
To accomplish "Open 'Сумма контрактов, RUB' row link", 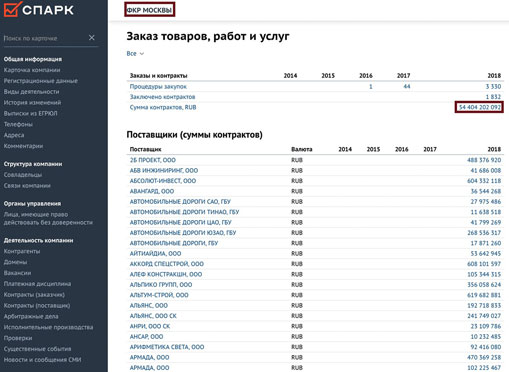I will click(x=163, y=107).
